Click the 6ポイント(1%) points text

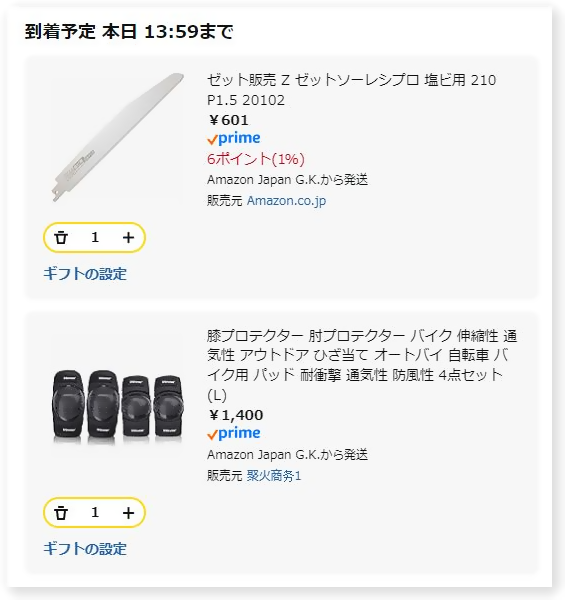click(x=256, y=159)
